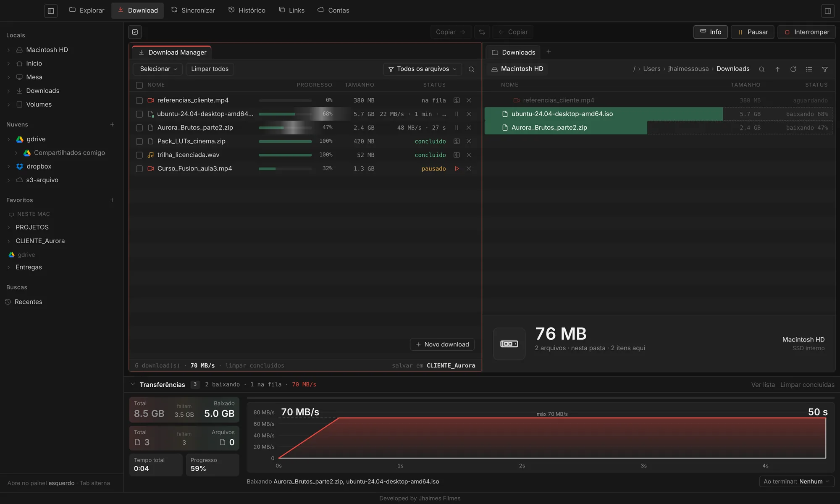Toggle the left sidebar panel icon
This screenshot has height=504, width=840.
(51, 11)
